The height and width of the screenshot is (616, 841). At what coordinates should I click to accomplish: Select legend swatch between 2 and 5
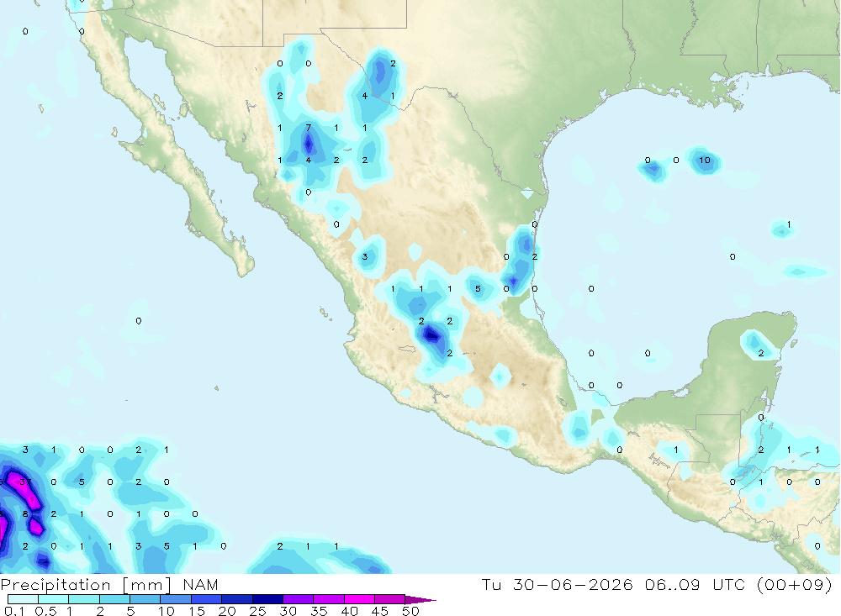pyautogui.click(x=114, y=599)
